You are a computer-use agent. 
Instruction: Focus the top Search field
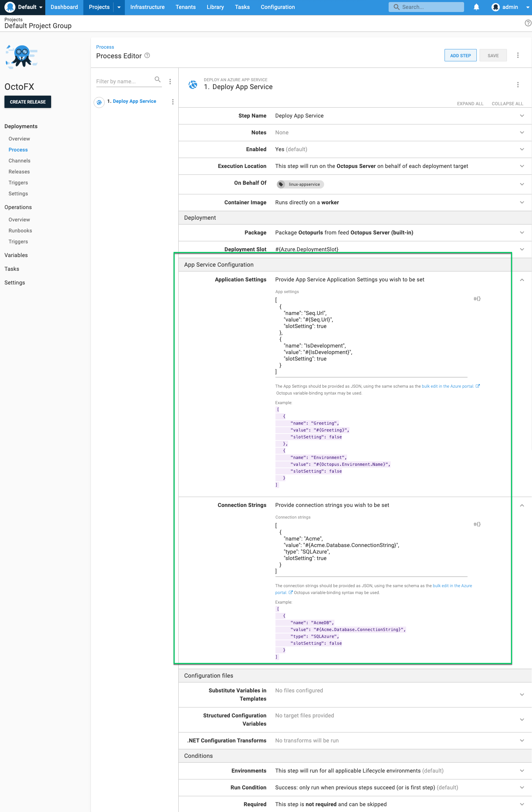(x=426, y=7)
